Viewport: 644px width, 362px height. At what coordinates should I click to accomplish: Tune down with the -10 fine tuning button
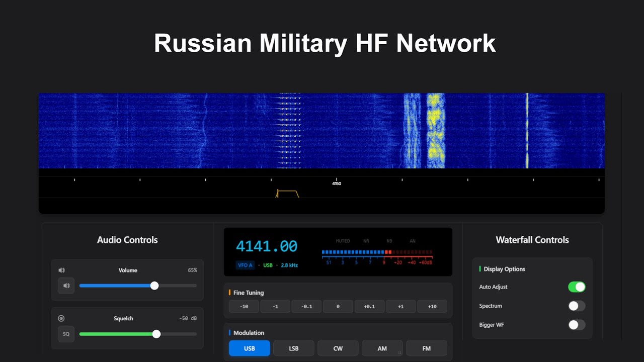click(244, 306)
